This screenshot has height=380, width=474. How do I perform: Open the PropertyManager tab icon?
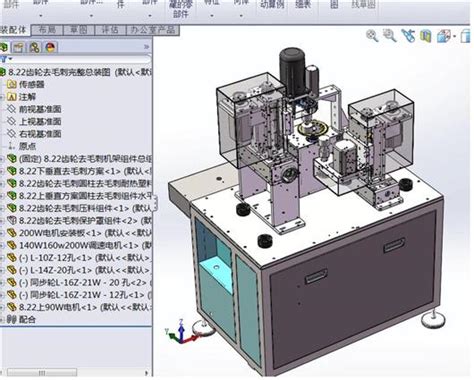click(x=18, y=47)
